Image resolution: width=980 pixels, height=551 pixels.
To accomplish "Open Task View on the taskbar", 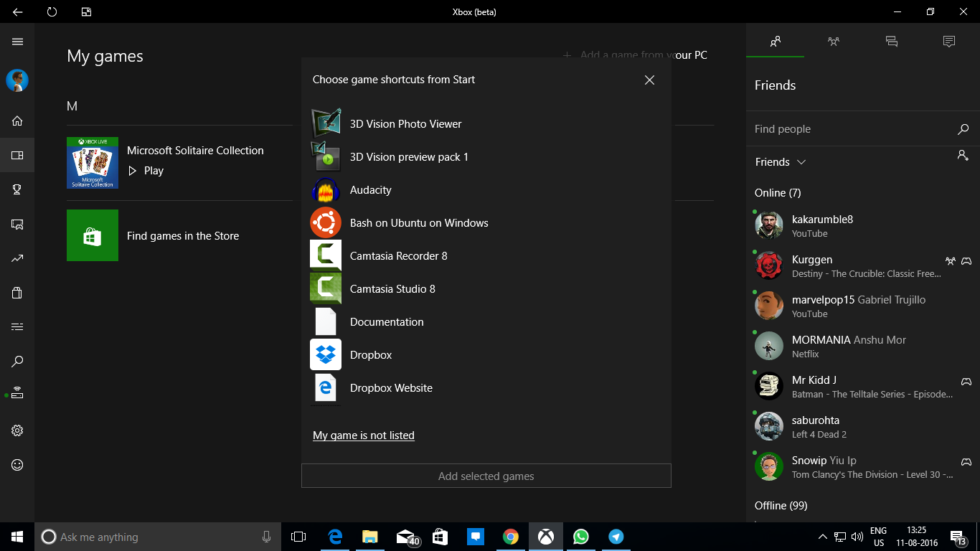I will (x=298, y=537).
